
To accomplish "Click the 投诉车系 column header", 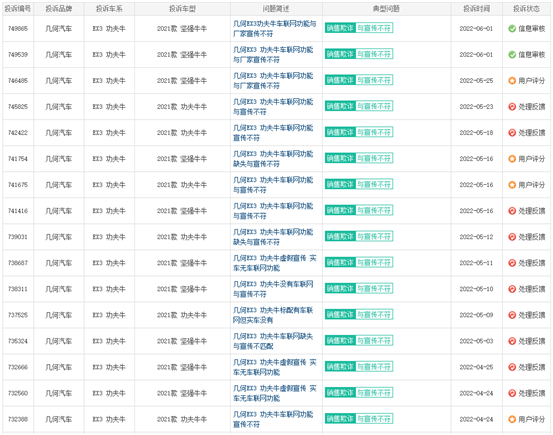I will (109, 9).
